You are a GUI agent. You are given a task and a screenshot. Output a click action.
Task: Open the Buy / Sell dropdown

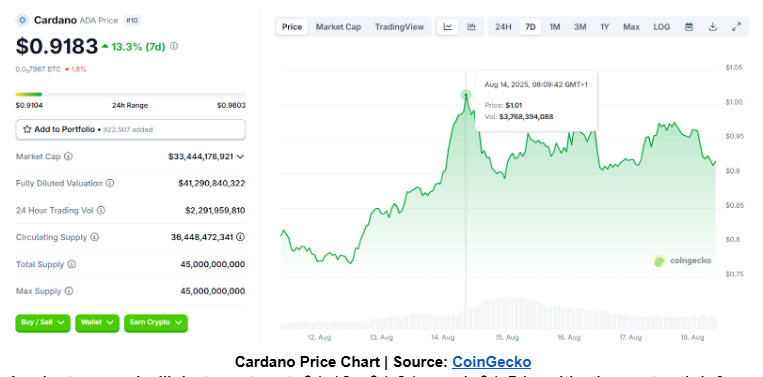coord(43,323)
